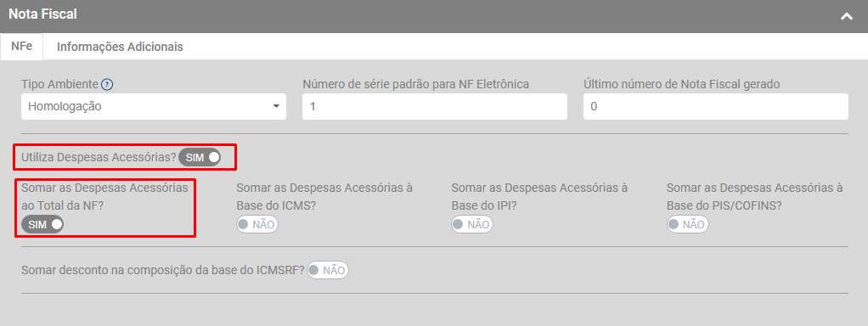
Task: Click the Tipo Ambiente help icon
Action: 107,85
